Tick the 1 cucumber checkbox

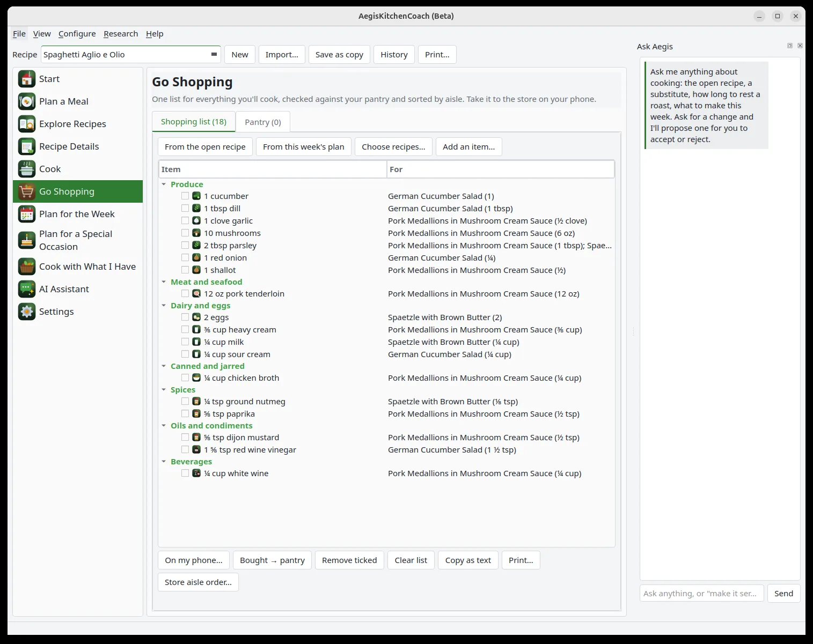(x=185, y=196)
